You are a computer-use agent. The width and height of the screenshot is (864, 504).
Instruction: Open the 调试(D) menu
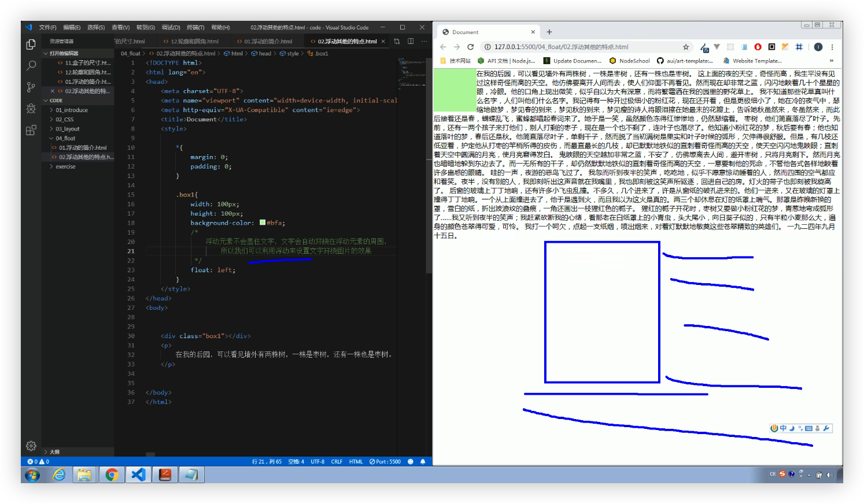coord(171,27)
